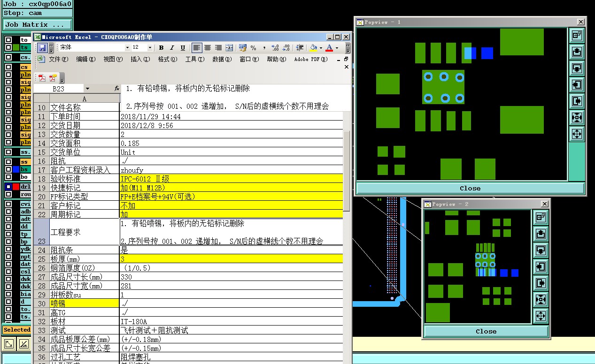Pan down in Popview 1
Image resolution: width=595 pixels, height=364 pixels.
pos(577,68)
